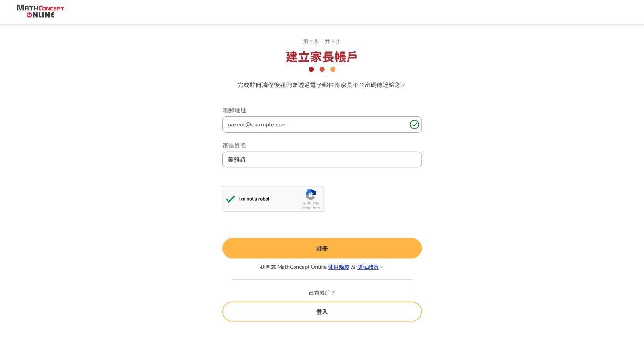The height and width of the screenshot is (362, 644).
Task: Click the MathConcept Online logo
Action: pos(40,12)
